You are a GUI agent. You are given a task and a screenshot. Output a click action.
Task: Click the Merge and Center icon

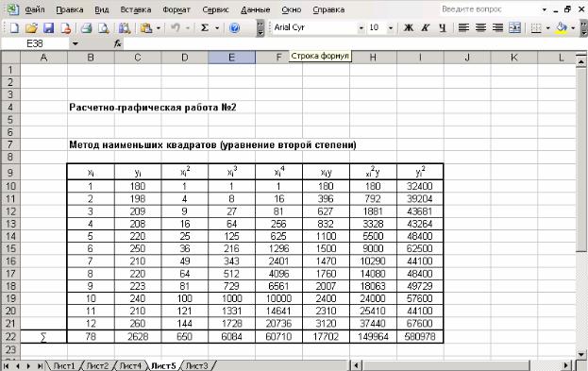click(515, 27)
